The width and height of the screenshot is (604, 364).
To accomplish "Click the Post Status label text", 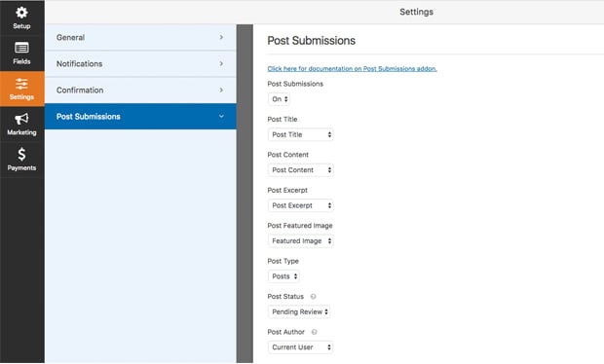I will (x=285, y=296).
